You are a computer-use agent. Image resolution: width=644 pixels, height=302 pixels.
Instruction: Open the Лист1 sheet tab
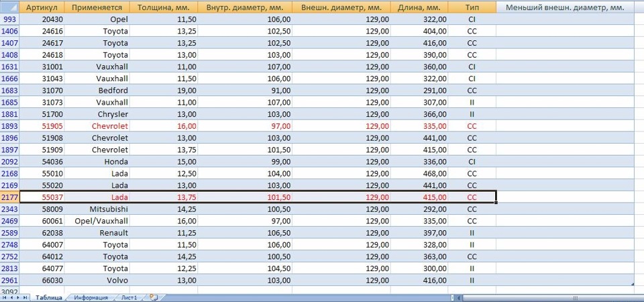pos(129,297)
